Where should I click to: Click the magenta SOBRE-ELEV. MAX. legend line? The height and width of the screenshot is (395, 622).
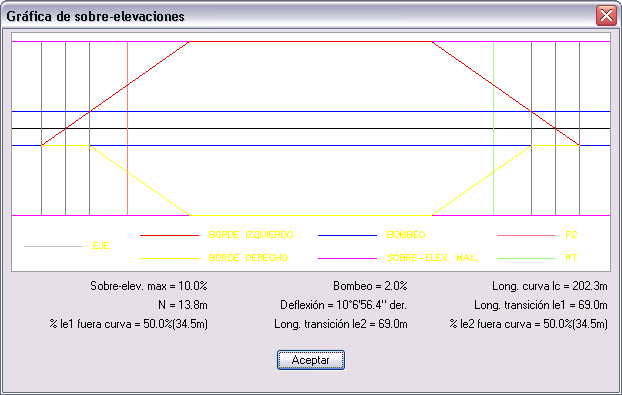coord(347,259)
